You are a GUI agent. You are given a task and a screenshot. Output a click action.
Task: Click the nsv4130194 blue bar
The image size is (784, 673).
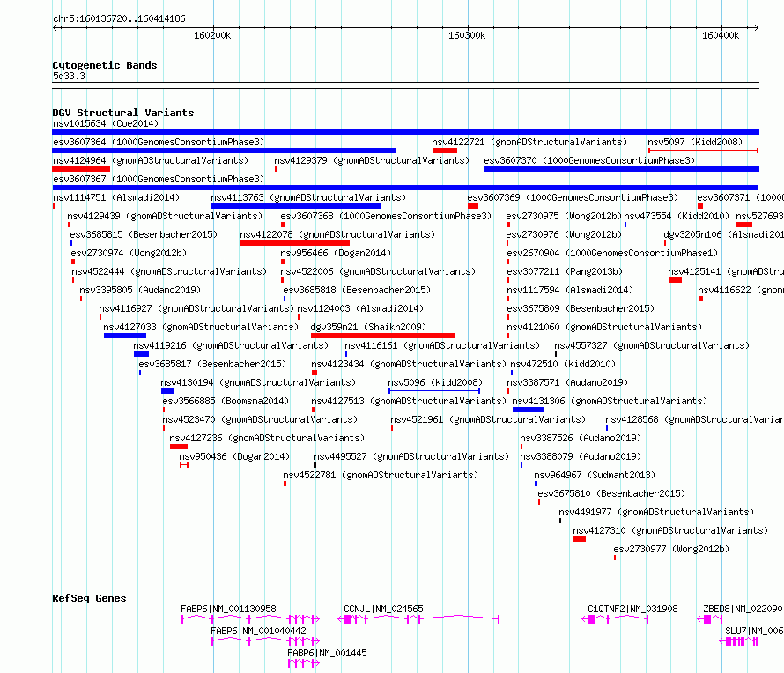click(167, 391)
